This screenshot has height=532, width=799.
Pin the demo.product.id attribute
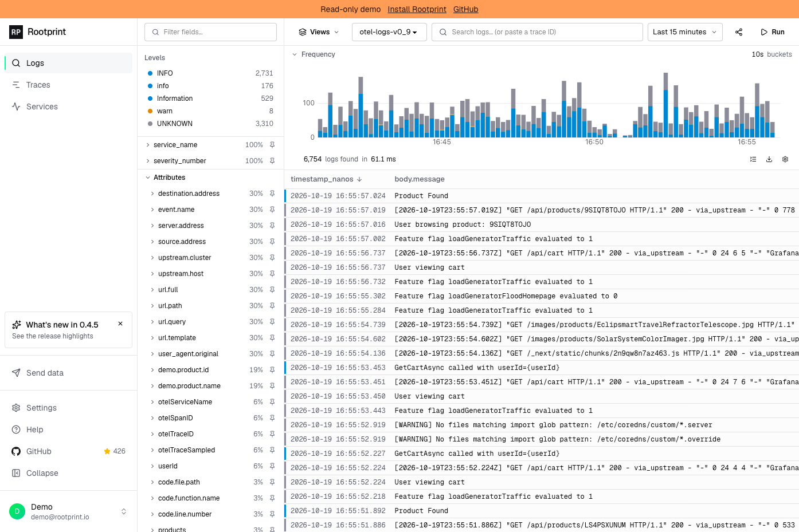pos(272,370)
